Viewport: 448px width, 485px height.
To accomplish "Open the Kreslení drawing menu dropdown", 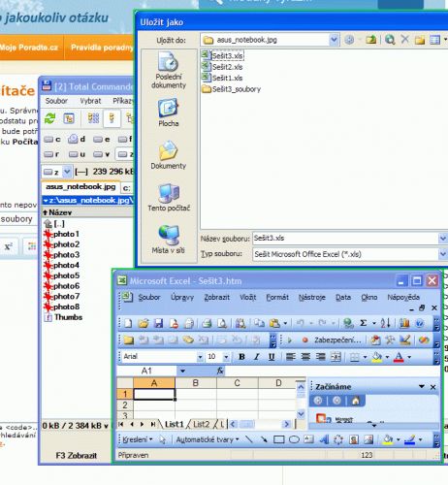I will (x=138, y=439).
